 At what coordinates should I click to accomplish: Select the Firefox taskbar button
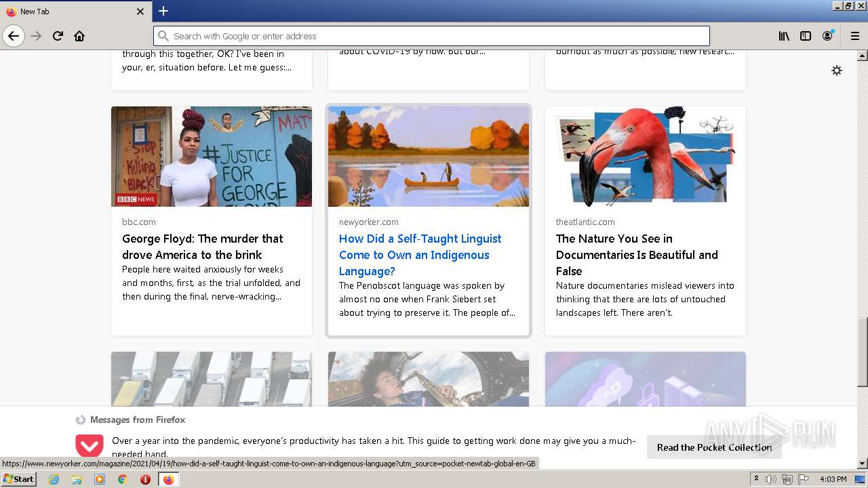(x=169, y=479)
